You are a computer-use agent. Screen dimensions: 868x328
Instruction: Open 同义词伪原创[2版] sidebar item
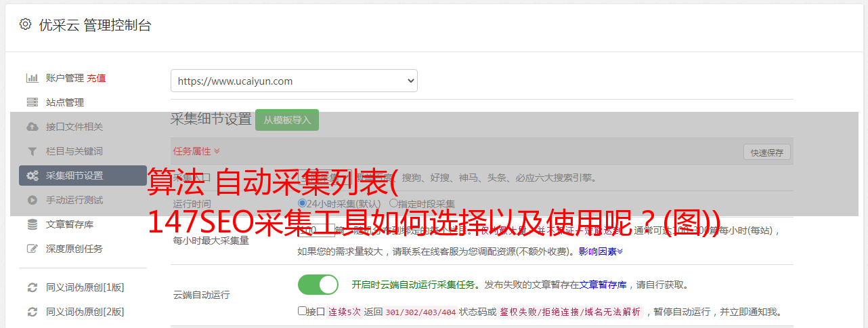pos(85,312)
